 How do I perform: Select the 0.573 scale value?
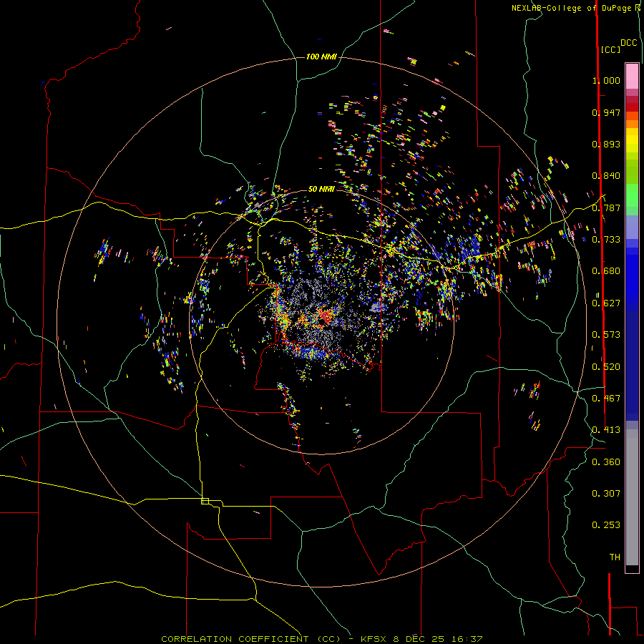point(606,335)
